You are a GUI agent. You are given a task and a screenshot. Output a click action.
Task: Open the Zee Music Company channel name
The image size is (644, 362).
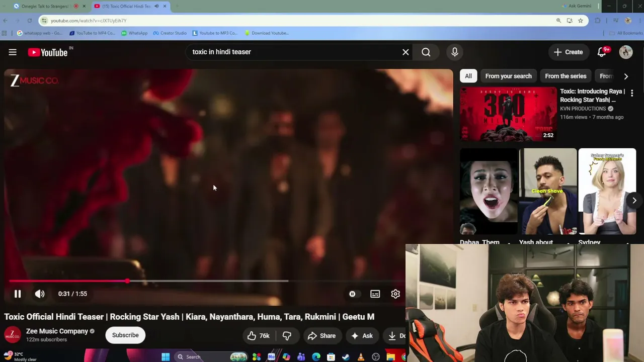coord(57,331)
